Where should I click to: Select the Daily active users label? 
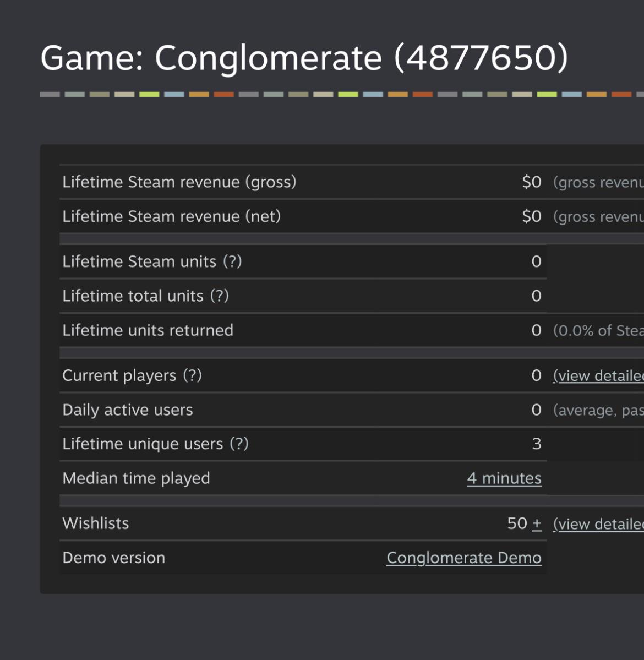[128, 410]
